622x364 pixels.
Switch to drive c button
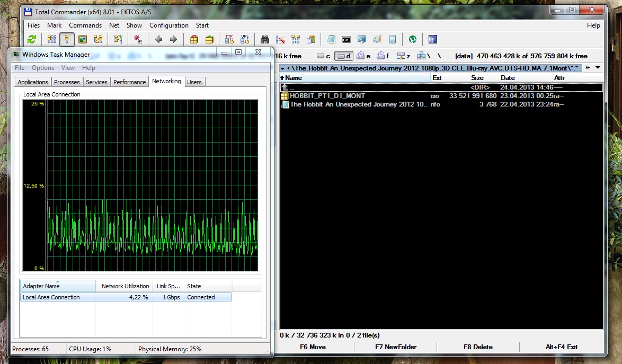(x=324, y=56)
